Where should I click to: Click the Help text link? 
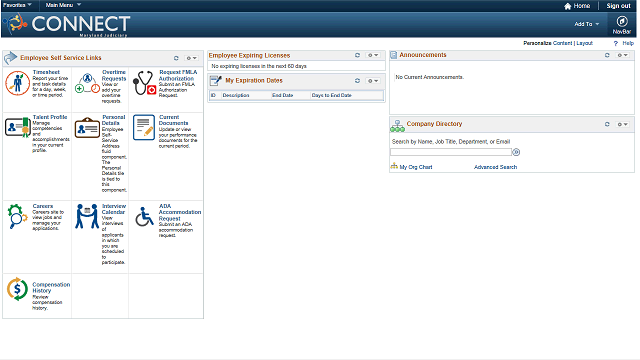628,43
